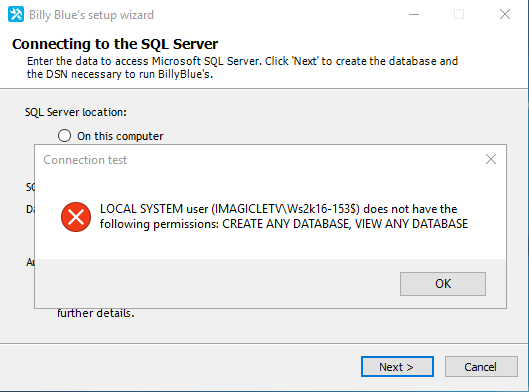This screenshot has height=392, width=529.
Task: Confirm the error with OK button
Action: 443,284
